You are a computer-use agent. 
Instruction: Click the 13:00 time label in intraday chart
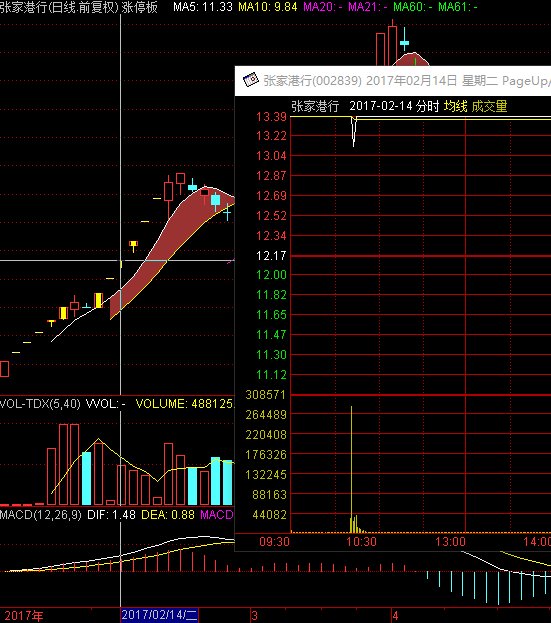pos(450,541)
